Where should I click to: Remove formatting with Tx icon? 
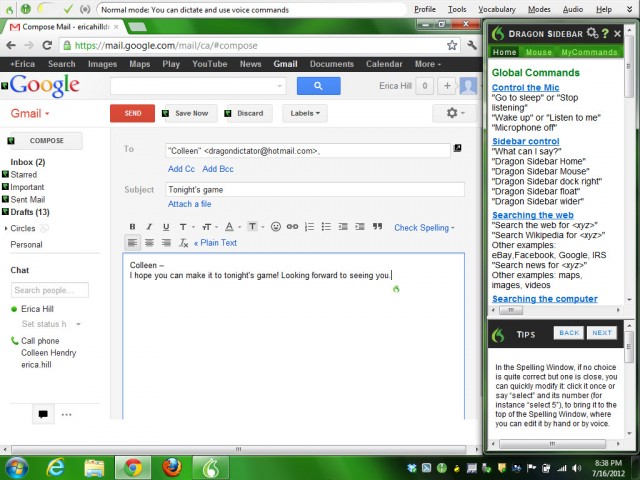pos(184,243)
